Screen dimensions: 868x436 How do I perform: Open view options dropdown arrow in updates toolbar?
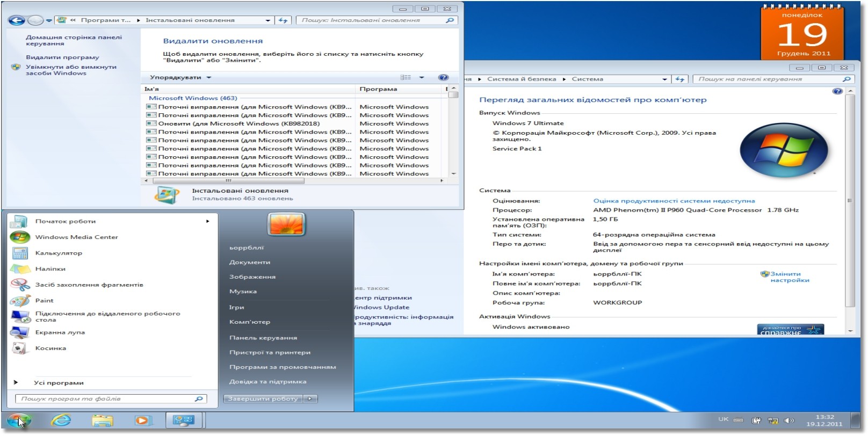[422, 77]
